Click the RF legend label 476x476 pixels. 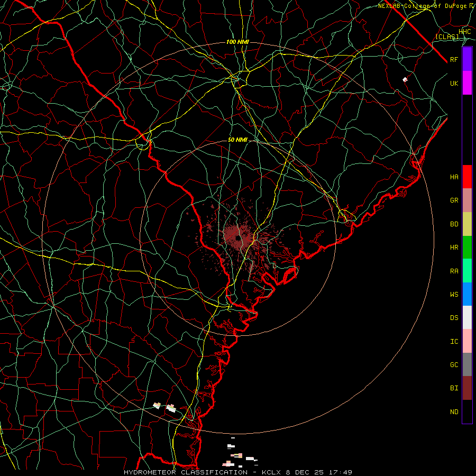(454, 59)
